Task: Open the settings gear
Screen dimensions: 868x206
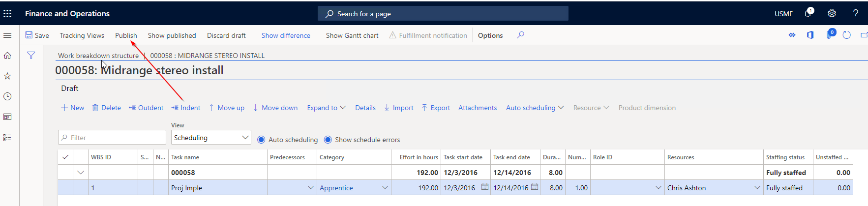Action: pyautogui.click(x=832, y=13)
